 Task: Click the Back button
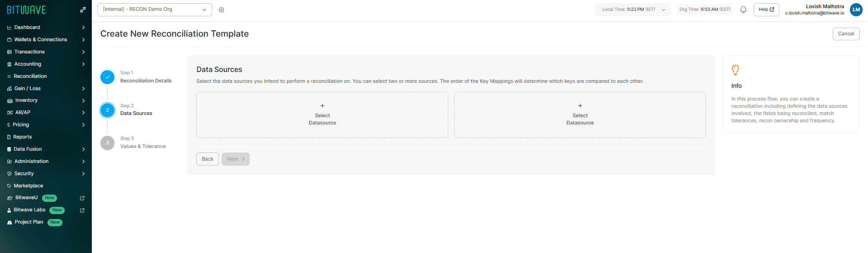click(208, 159)
